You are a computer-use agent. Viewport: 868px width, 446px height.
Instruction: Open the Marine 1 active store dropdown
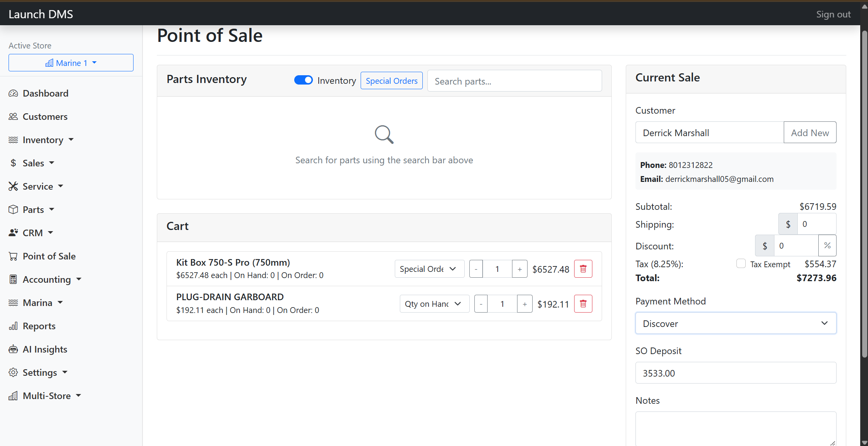click(x=71, y=63)
